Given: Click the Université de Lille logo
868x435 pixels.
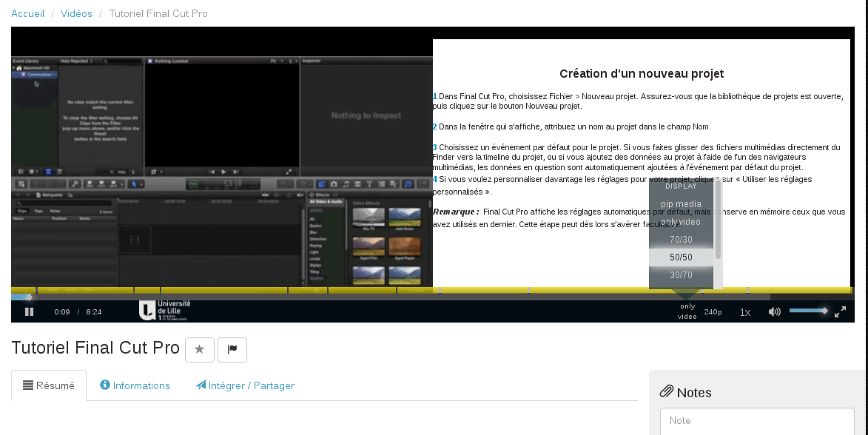Looking at the screenshot, I should click(x=164, y=310).
